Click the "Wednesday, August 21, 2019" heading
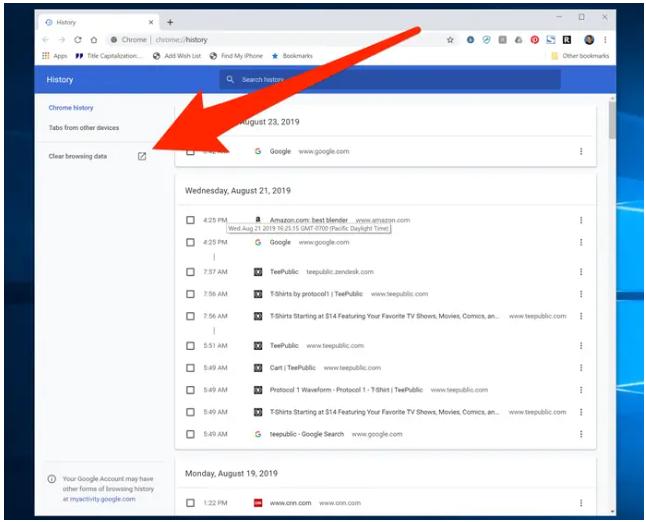This screenshot has height=522, width=646. (238, 191)
